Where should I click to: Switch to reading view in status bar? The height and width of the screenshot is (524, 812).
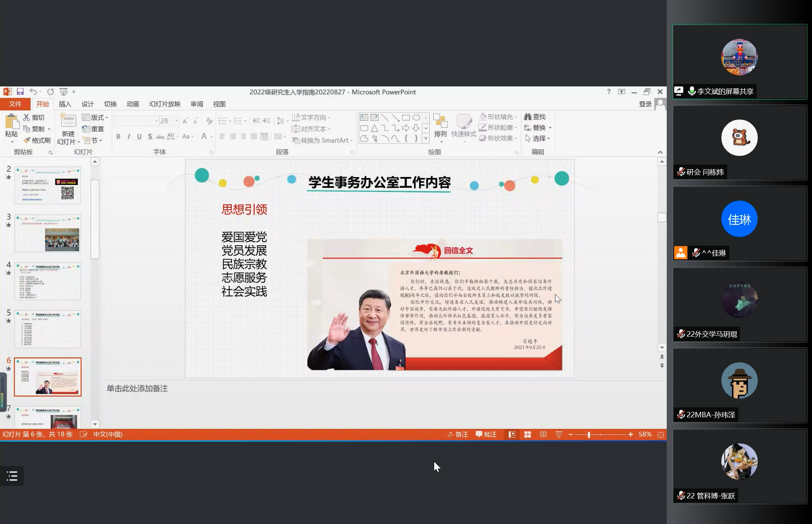[x=543, y=434]
